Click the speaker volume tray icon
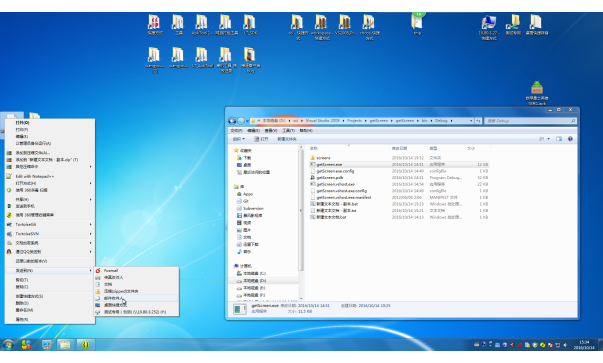The image size is (603, 363). [x=565, y=345]
